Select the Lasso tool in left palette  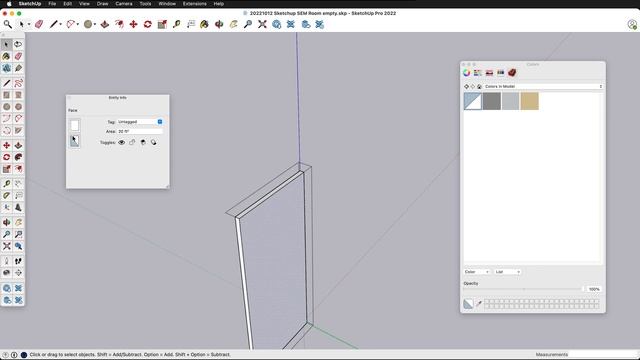coord(18,44)
